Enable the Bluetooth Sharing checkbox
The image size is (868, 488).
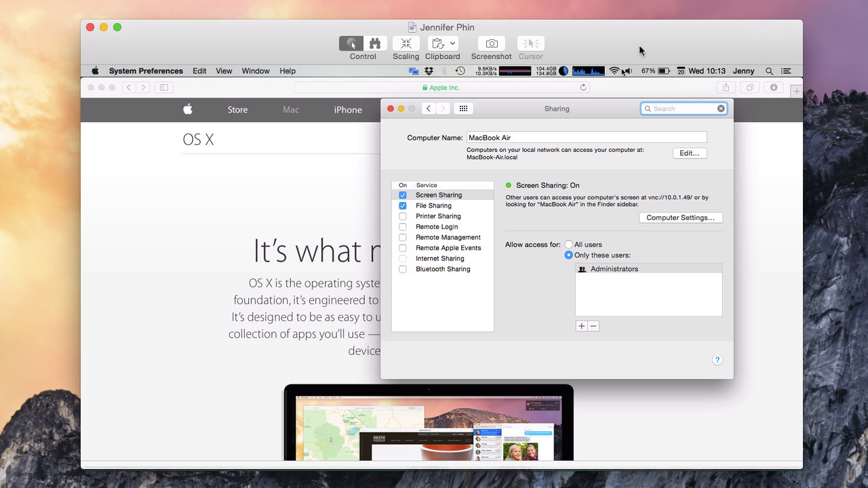coord(403,269)
